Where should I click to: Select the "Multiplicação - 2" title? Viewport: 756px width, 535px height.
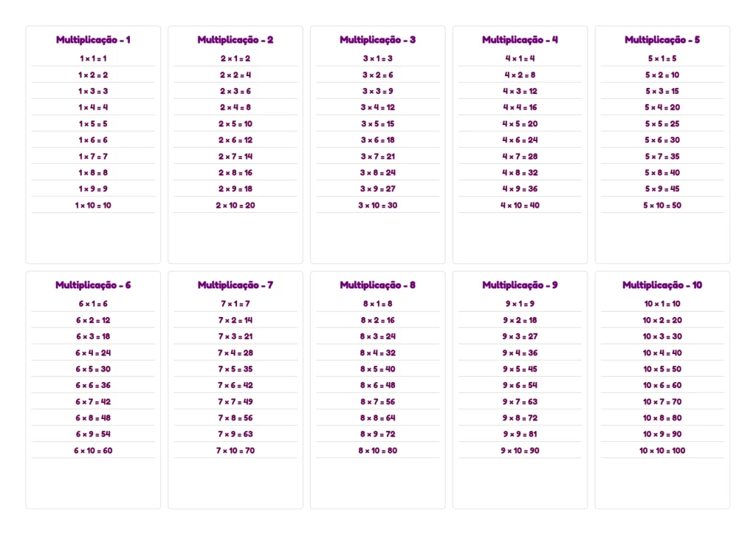[x=236, y=40]
